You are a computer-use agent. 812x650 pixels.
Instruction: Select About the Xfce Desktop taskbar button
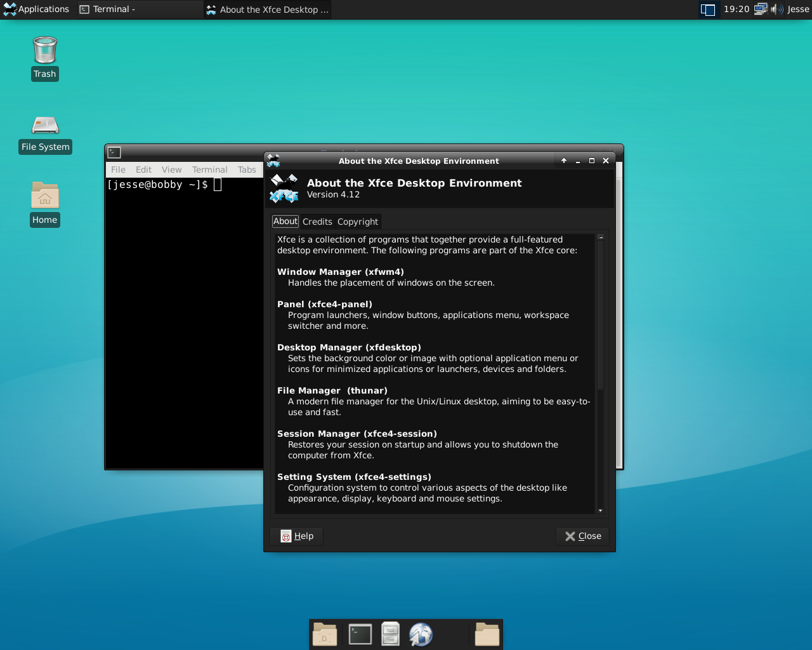pos(267,10)
